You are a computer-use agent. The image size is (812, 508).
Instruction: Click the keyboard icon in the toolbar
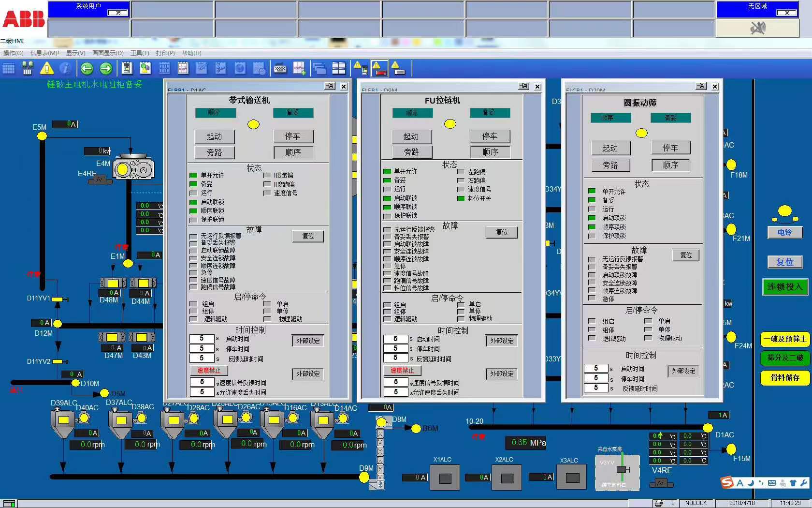[x=280, y=69]
